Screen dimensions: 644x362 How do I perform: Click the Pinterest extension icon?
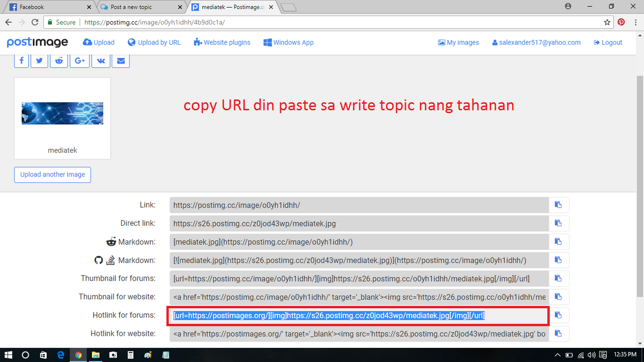coord(621,22)
